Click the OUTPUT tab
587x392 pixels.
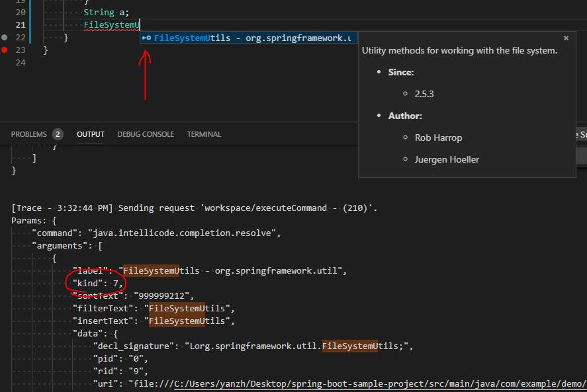click(x=90, y=134)
